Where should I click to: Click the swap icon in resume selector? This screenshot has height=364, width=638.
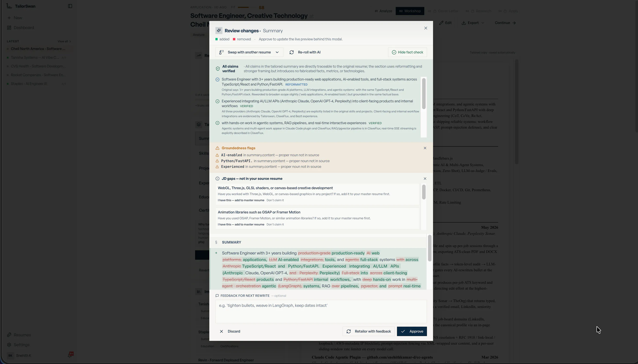221,52
